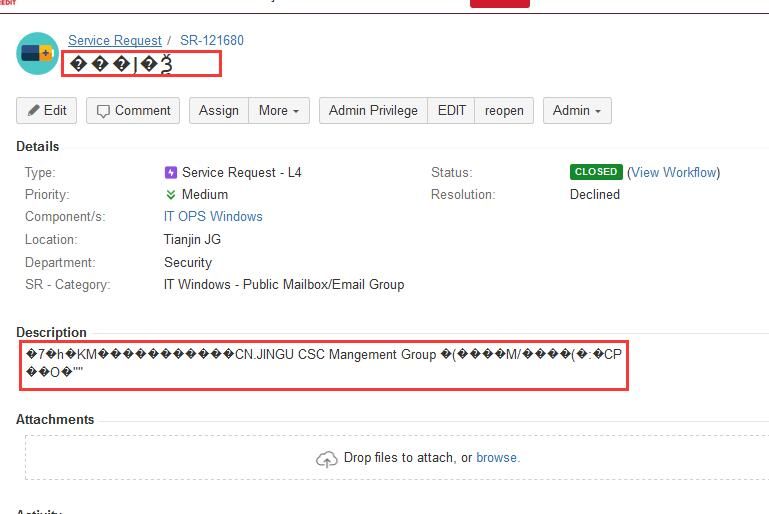Open the Service Request breadcrumb link

115,40
